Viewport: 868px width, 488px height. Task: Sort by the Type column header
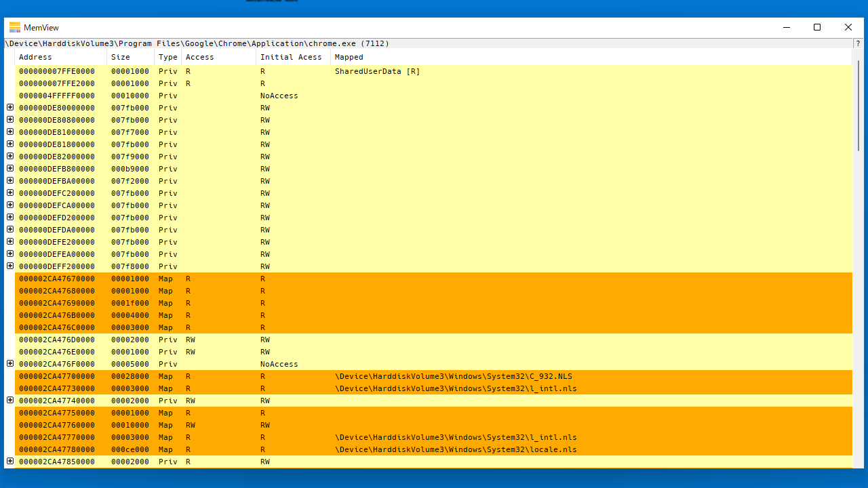(x=168, y=57)
